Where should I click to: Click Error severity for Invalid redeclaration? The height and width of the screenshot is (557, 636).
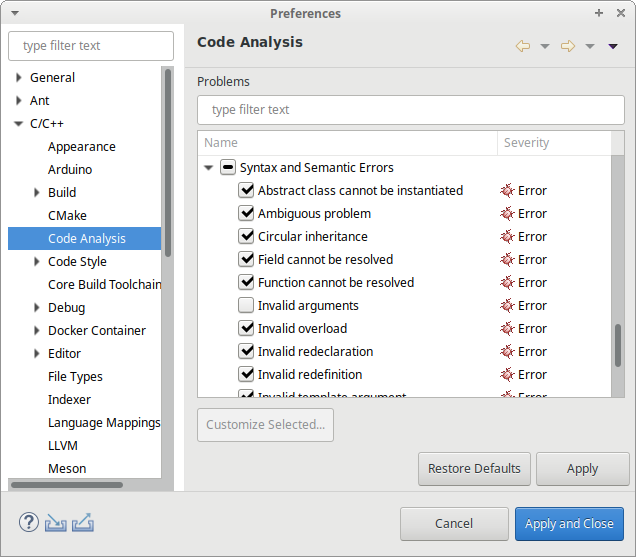[523, 351]
